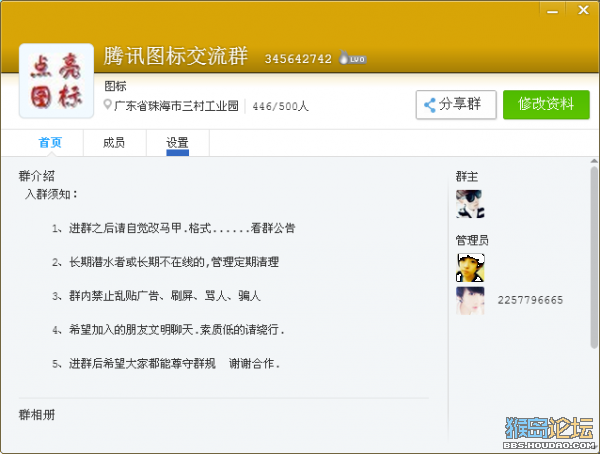Click the group number 345642742

point(298,59)
